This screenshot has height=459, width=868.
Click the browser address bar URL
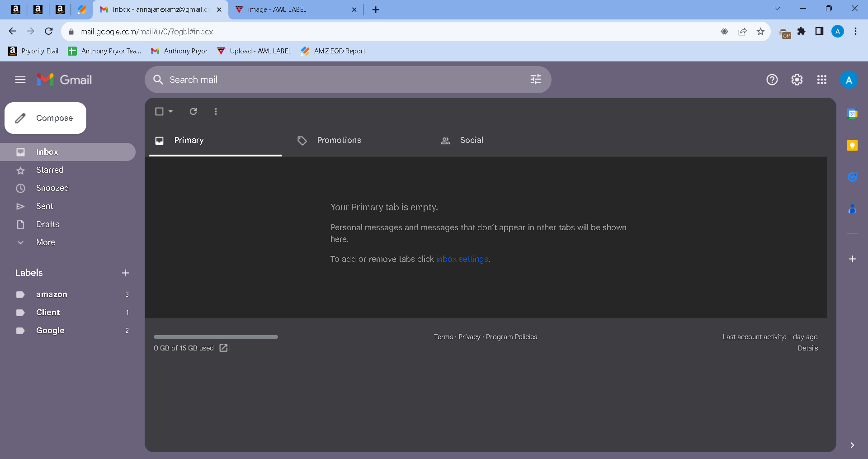(146, 32)
